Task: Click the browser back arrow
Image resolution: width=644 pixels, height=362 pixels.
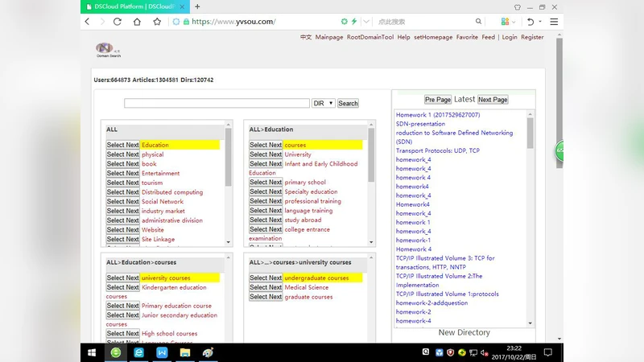Action: tap(87, 22)
